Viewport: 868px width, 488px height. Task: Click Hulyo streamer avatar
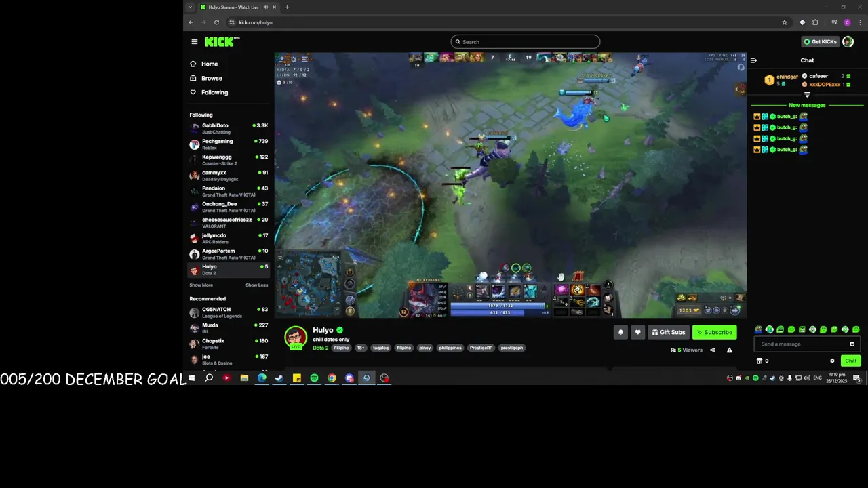click(x=296, y=337)
